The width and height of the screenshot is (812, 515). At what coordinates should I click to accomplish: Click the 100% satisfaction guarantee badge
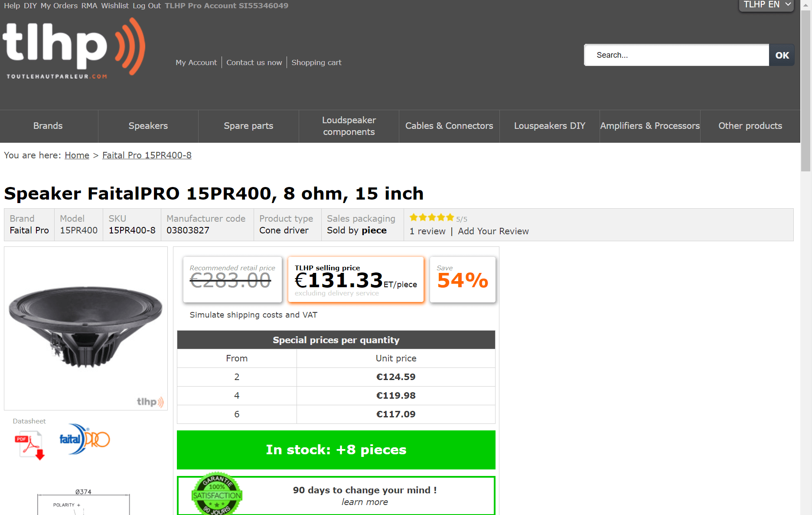point(217,493)
